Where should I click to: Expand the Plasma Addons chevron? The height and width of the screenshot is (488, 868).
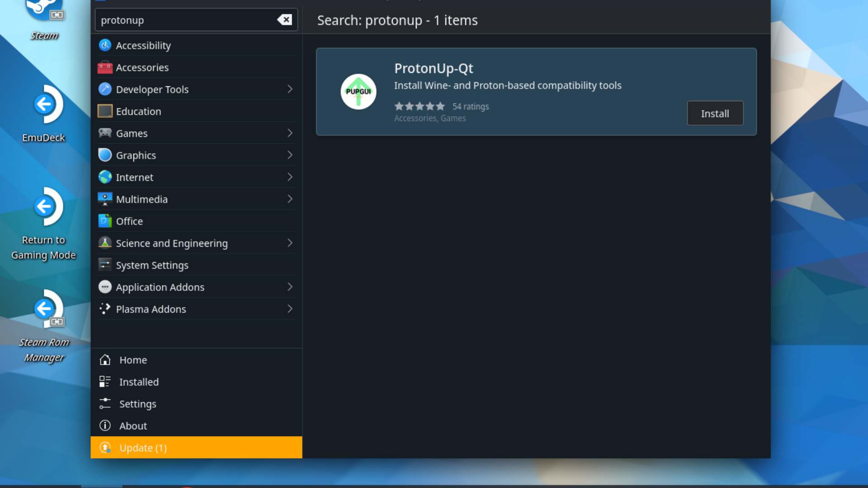[x=290, y=309]
